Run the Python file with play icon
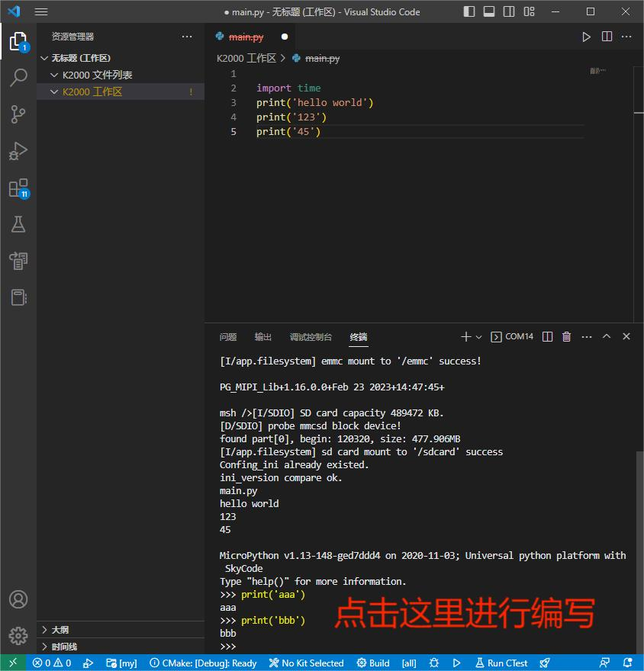Image resolution: width=644 pixels, height=671 pixels. click(x=586, y=37)
